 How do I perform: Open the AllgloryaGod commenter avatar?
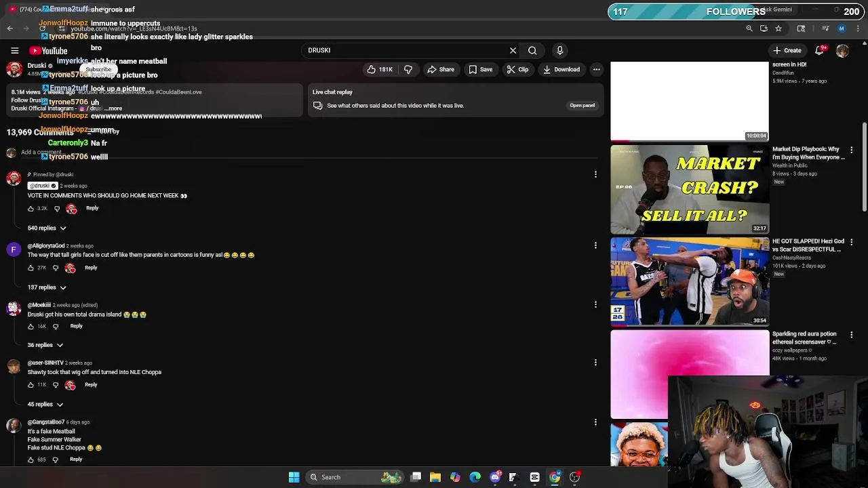tap(14, 249)
